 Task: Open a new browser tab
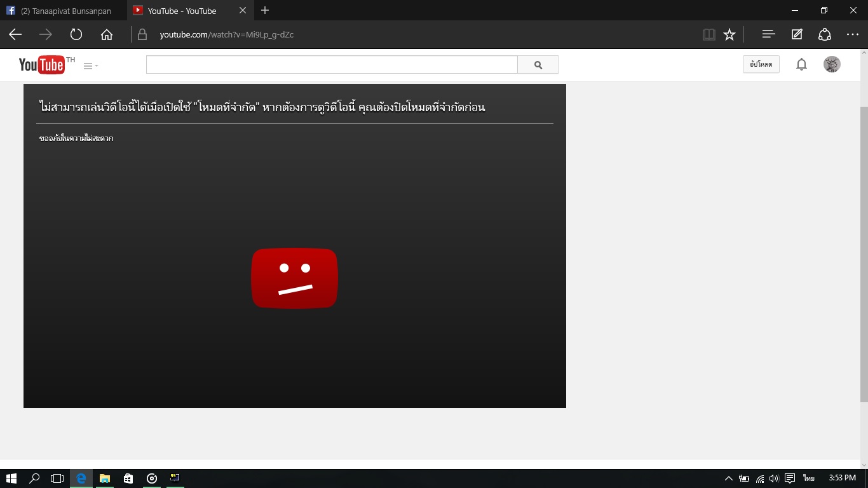(265, 11)
